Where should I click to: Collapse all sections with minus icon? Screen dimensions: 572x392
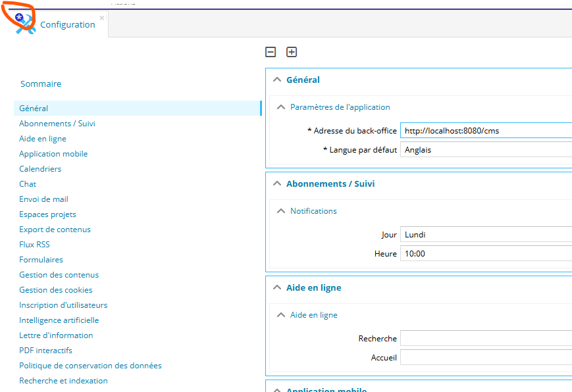(271, 53)
